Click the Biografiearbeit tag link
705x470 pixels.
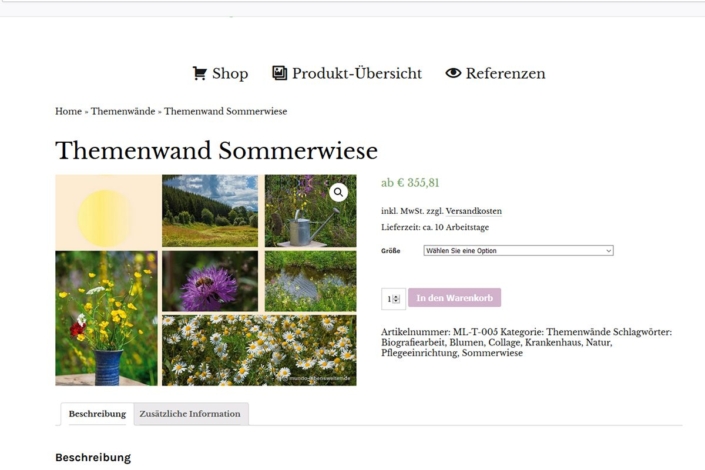click(413, 342)
